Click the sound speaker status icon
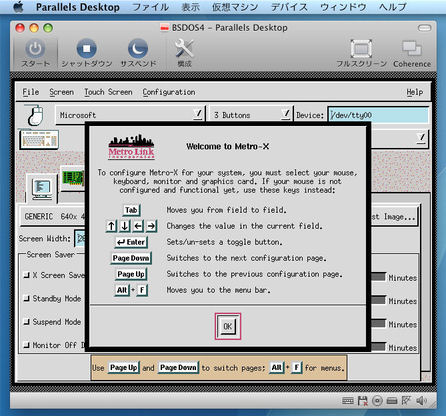The image size is (446, 416). (x=422, y=401)
